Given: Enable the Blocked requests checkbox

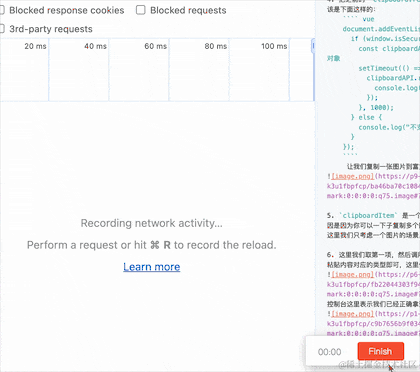Looking at the screenshot, I should click(141, 10).
